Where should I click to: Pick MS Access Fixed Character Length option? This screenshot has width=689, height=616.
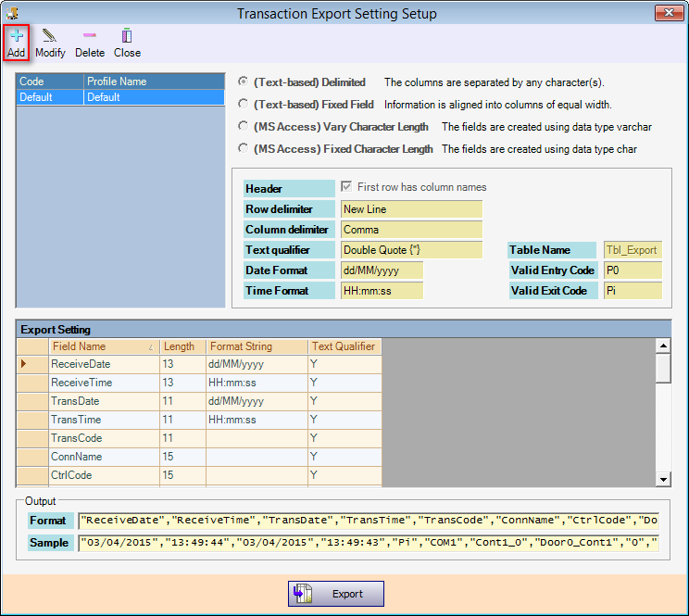[x=244, y=148]
